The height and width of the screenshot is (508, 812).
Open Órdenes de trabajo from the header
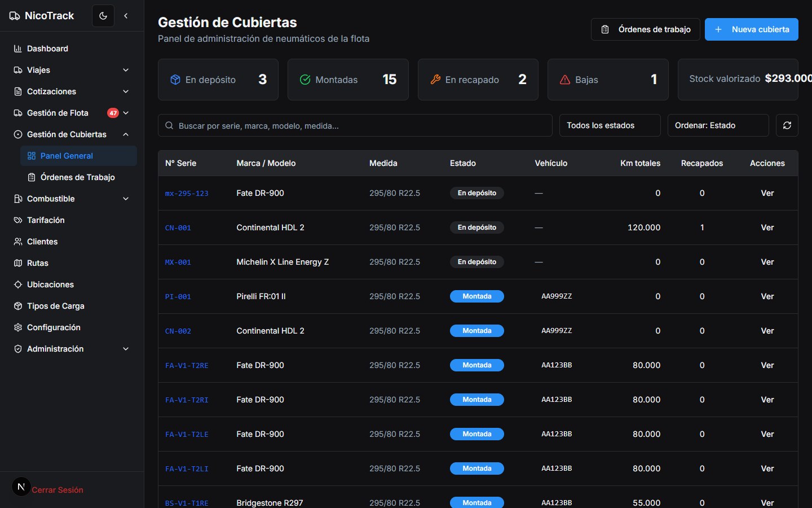coord(646,29)
